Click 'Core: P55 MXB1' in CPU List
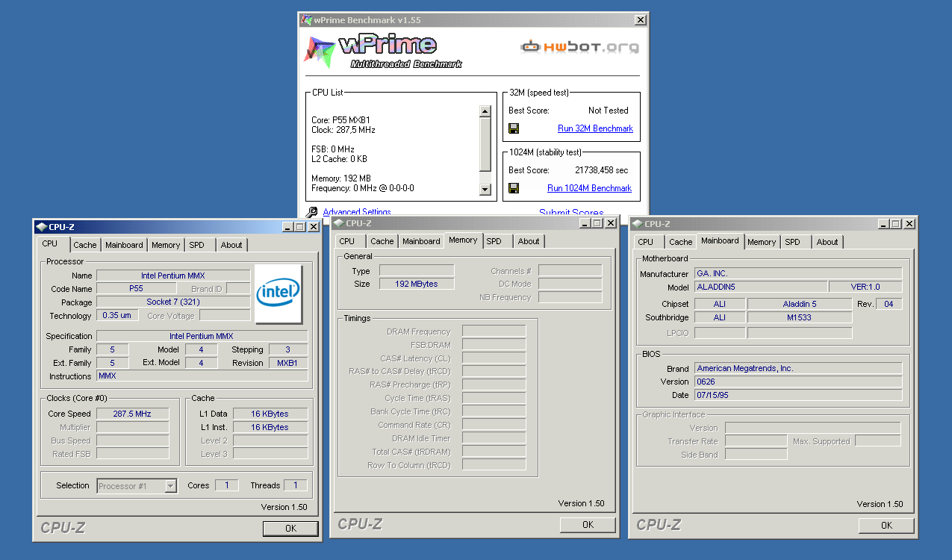The image size is (952, 560). point(341,120)
